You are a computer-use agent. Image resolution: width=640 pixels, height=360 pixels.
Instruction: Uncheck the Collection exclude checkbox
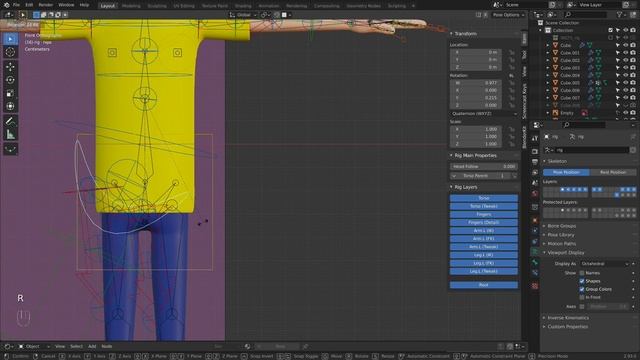pos(611,30)
